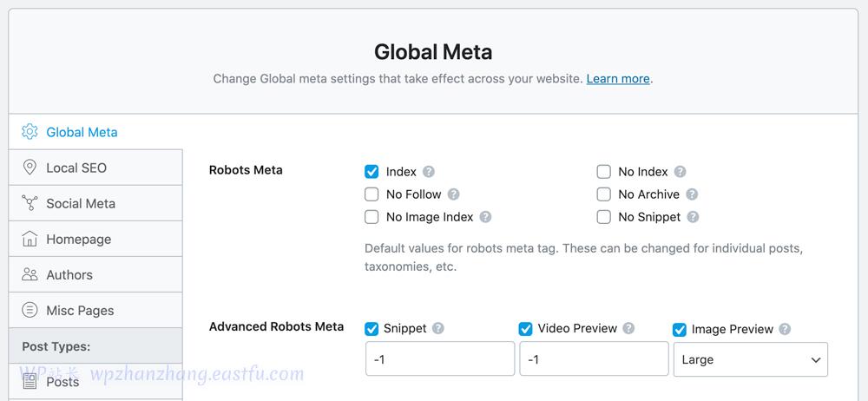Enable the No Index checkbox
This screenshot has height=401, width=868.
[x=603, y=172]
